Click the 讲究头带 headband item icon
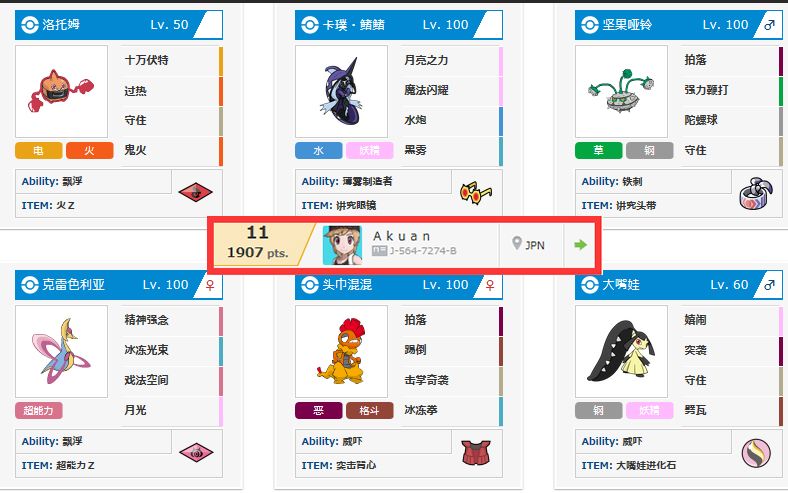788x493 pixels. click(756, 193)
